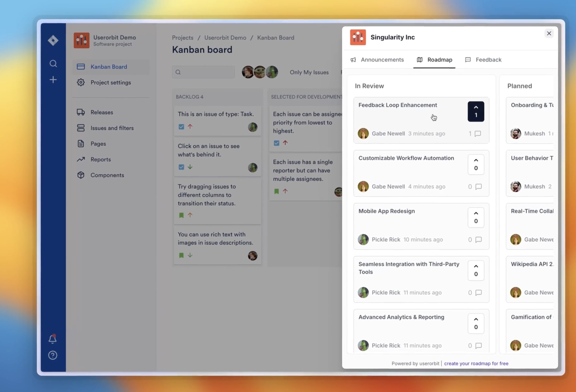Open the search icon in the blue sidebar
Screen dimensions: 576x392
53,64
